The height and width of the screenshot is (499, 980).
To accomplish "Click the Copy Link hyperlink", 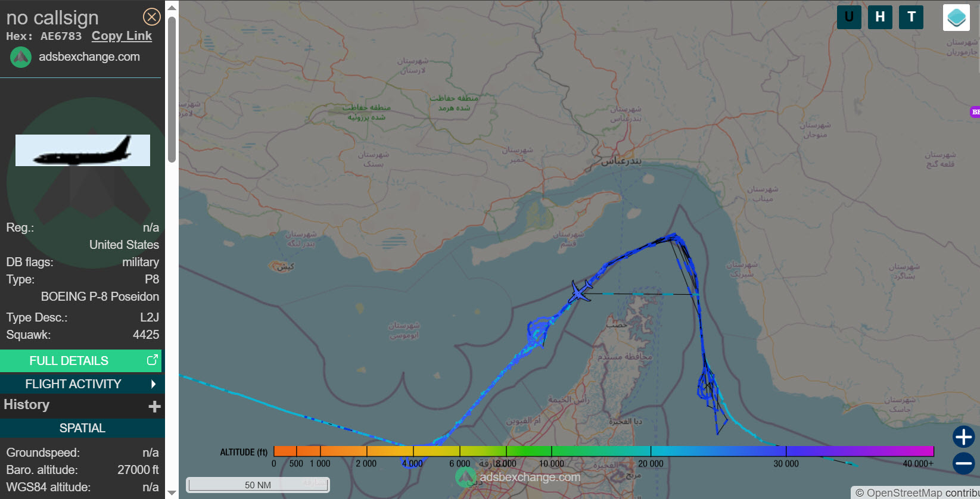I will click(122, 36).
